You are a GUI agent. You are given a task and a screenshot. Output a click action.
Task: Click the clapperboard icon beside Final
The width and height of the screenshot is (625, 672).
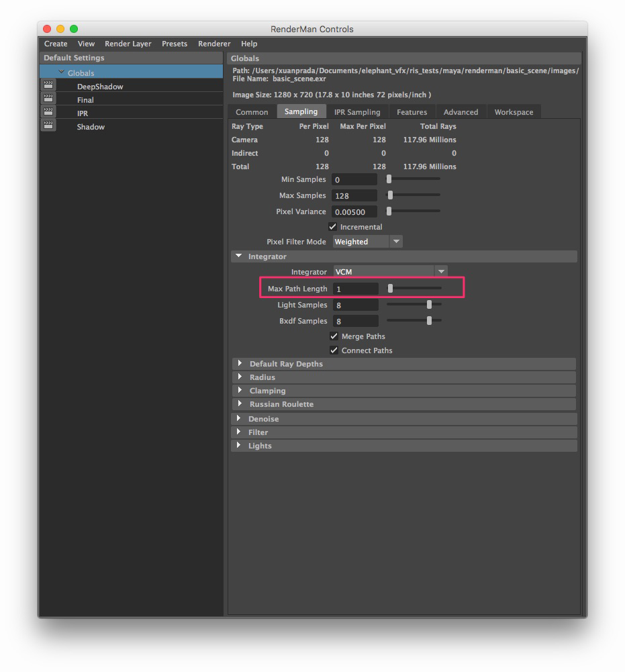48,98
